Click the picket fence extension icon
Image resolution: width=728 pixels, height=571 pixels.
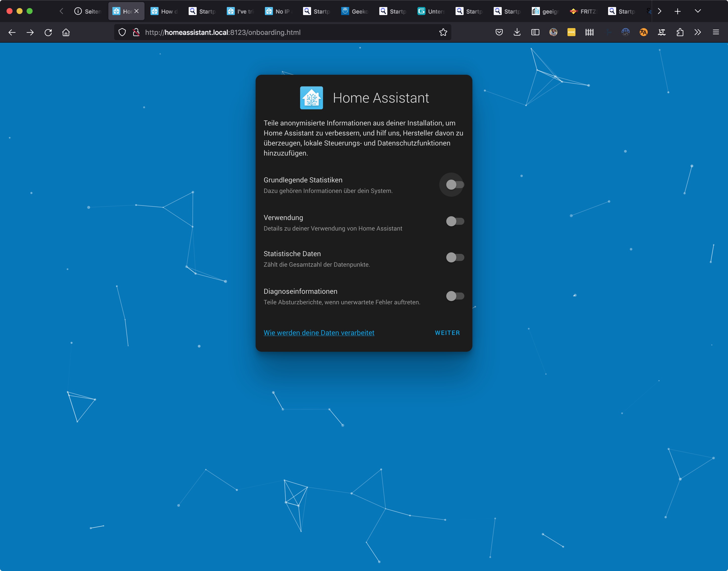point(589,32)
